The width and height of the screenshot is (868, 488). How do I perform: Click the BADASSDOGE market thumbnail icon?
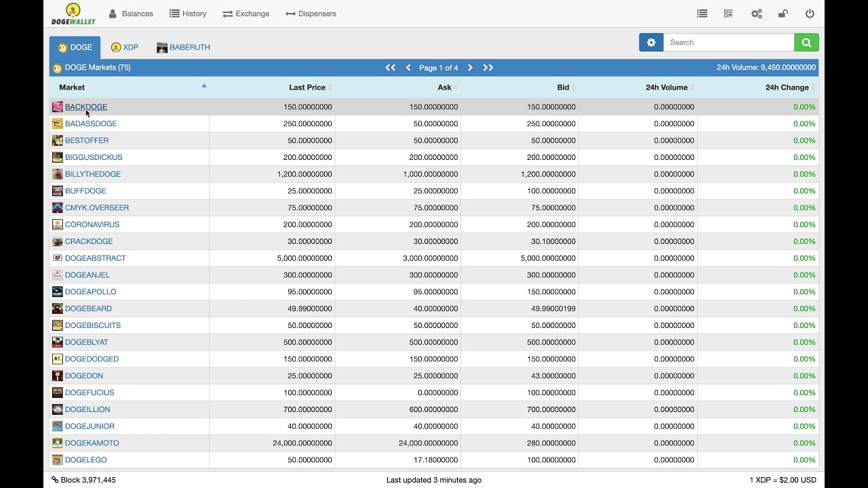[x=58, y=123]
